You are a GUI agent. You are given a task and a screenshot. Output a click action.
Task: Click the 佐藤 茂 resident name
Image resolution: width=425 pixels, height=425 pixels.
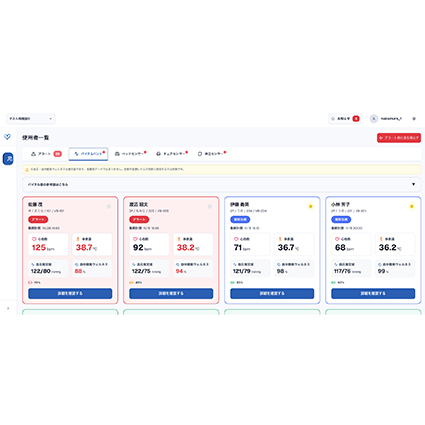click(x=35, y=204)
